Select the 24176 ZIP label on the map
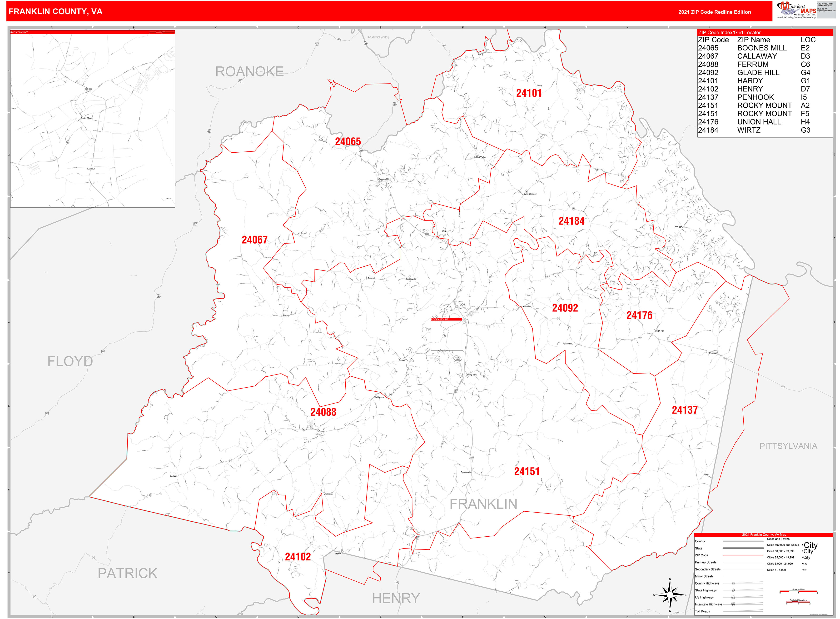 coord(639,315)
